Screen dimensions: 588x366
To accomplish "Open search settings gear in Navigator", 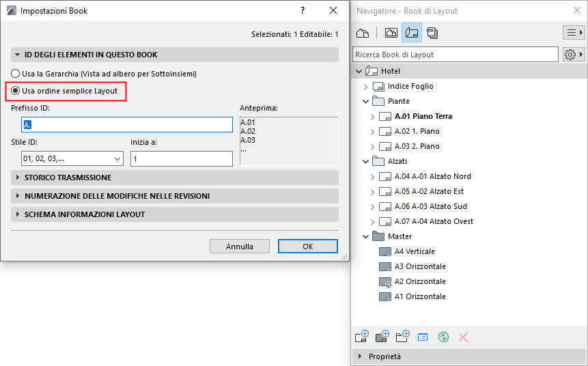I will (x=574, y=55).
